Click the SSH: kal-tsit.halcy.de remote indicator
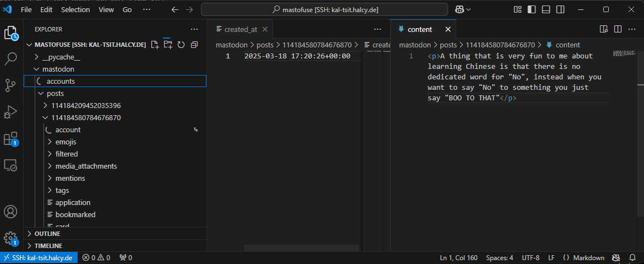Screen dimensions: 644x264 [39, 258]
